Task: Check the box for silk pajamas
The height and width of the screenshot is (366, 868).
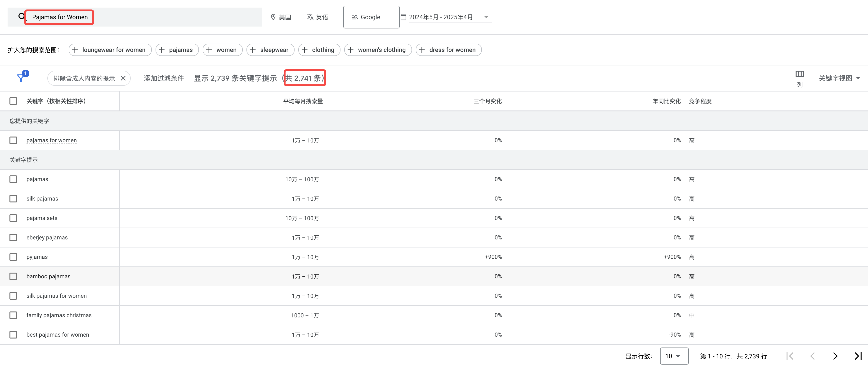Action: [x=13, y=199]
